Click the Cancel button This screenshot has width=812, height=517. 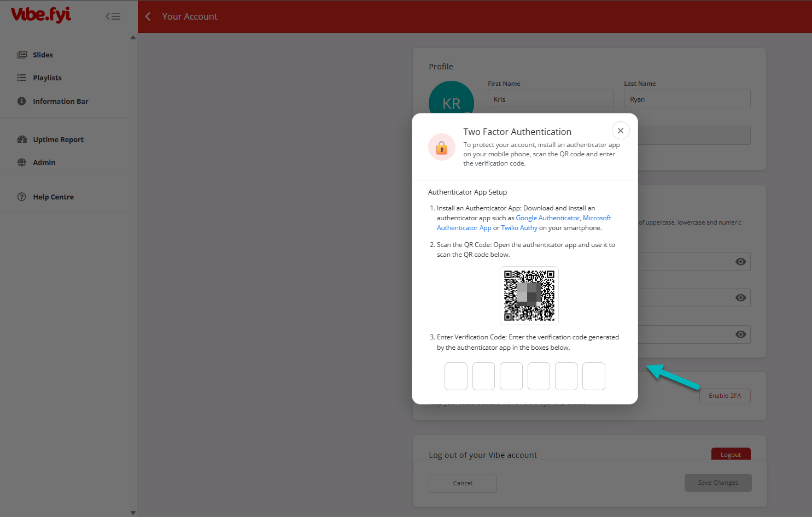[463, 483]
